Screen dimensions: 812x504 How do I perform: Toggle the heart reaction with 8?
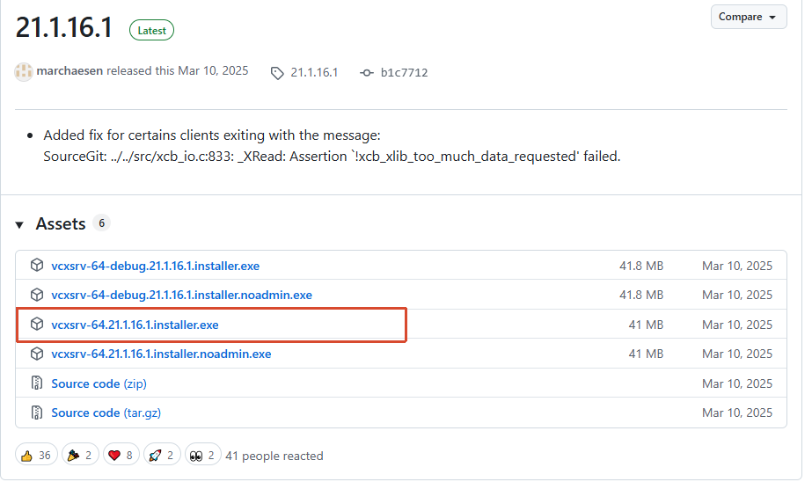pyautogui.click(x=121, y=456)
